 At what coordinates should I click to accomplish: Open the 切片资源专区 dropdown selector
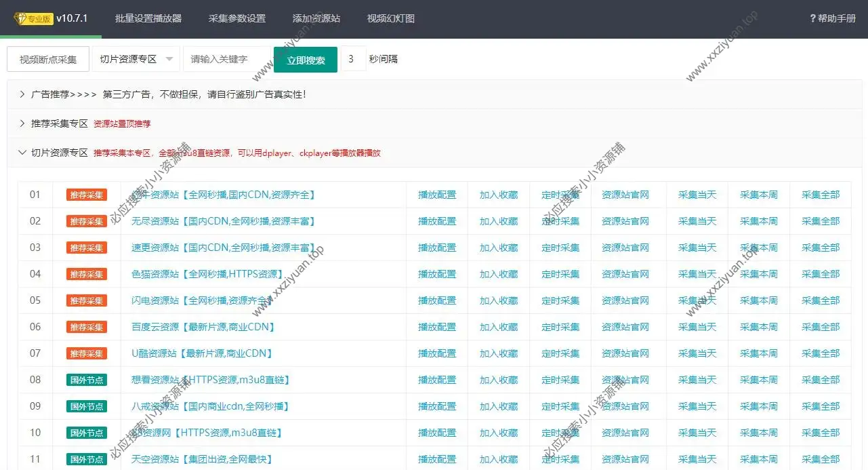(136, 59)
